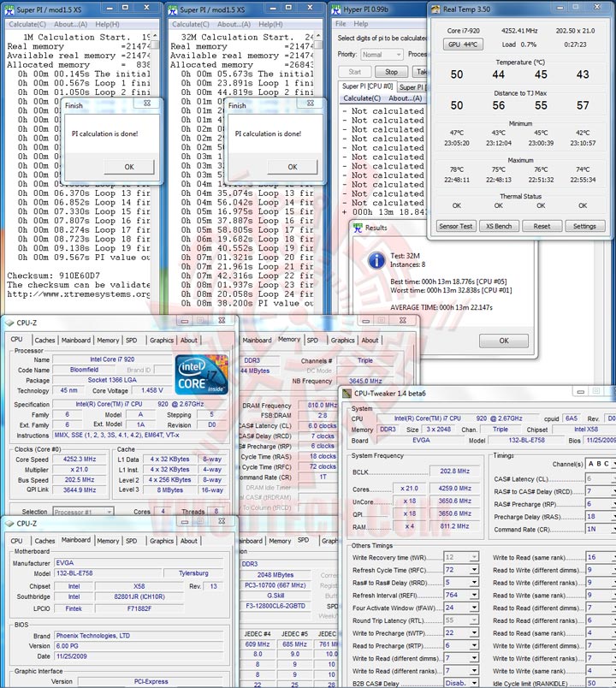Open the About...(A) menu in the 32M Super PI

(234, 25)
